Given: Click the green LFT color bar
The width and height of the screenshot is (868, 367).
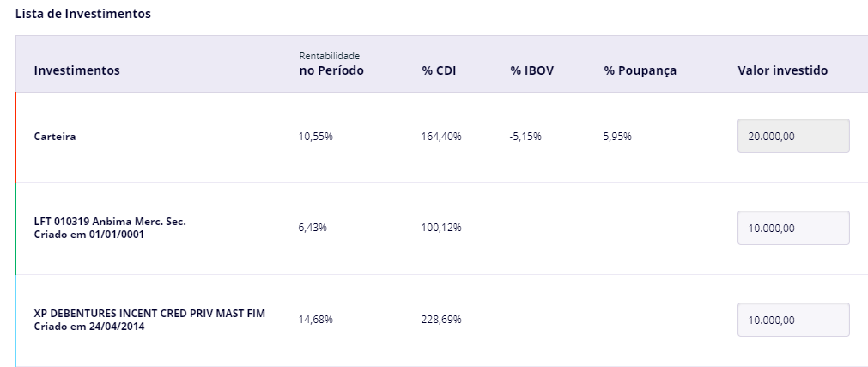Looking at the screenshot, I should point(15,229).
